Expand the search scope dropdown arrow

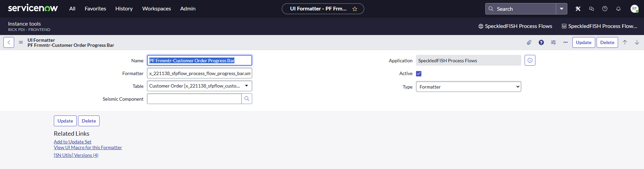(562, 9)
